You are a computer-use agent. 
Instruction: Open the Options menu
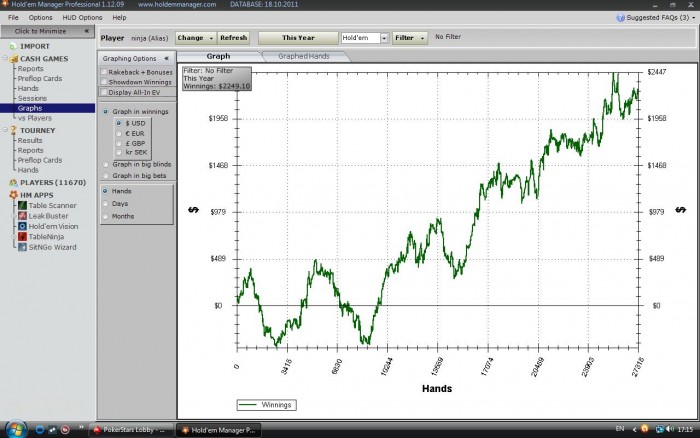41,18
